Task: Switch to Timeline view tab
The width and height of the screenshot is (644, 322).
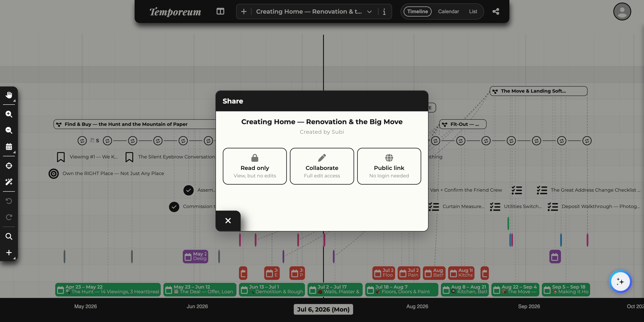Action: pos(417,11)
